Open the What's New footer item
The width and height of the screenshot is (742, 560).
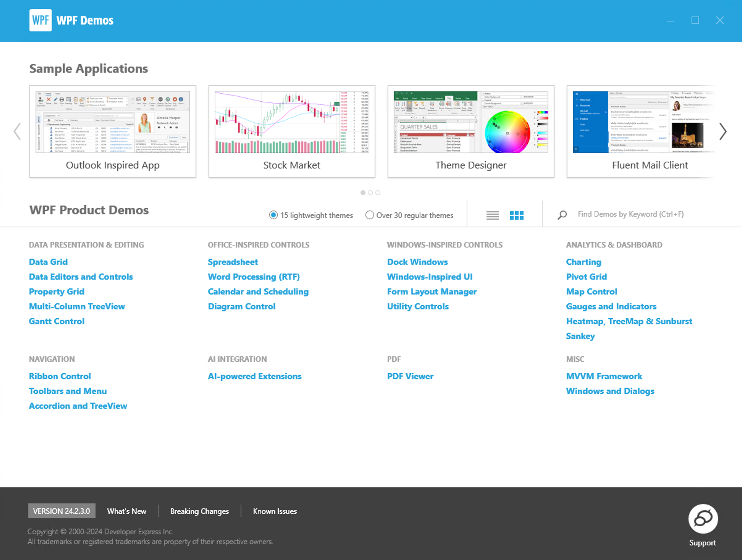(x=126, y=511)
